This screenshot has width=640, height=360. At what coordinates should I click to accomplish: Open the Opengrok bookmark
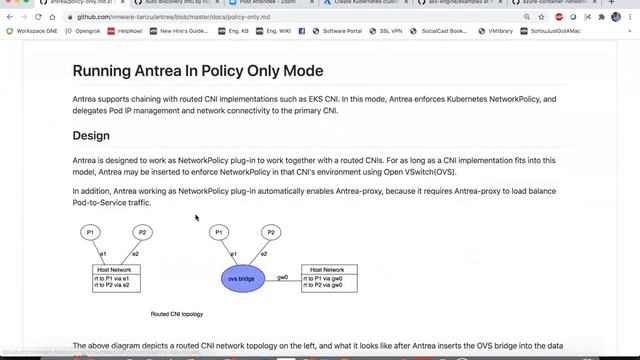[x=83, y=31]
